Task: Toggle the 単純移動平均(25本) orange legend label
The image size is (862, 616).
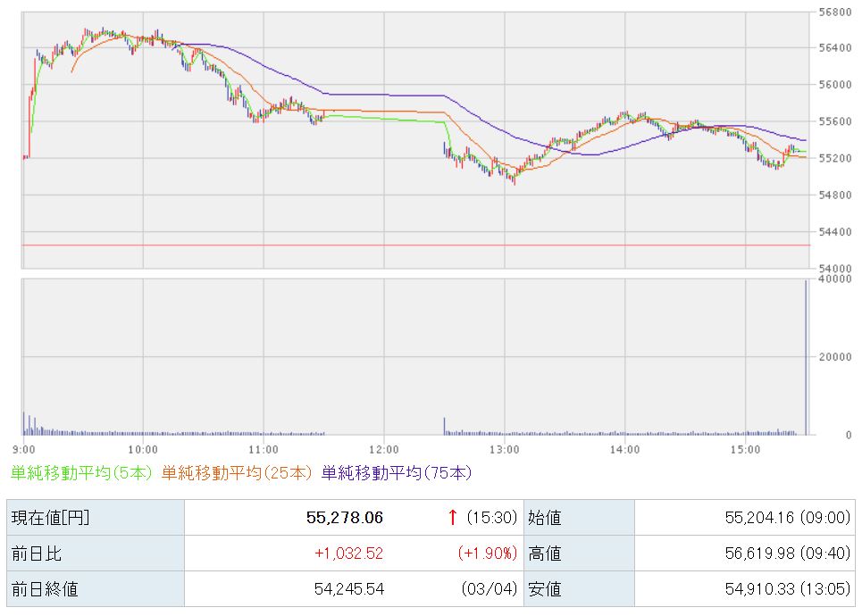Action: [x=237, y=472]
